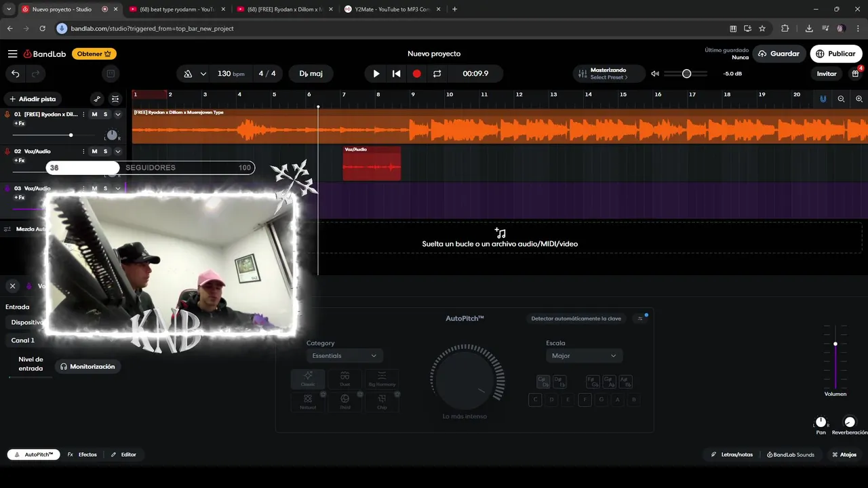Start recording with the red button
The height and width of the screenshot is (488, 868).
tap(417, 74)
